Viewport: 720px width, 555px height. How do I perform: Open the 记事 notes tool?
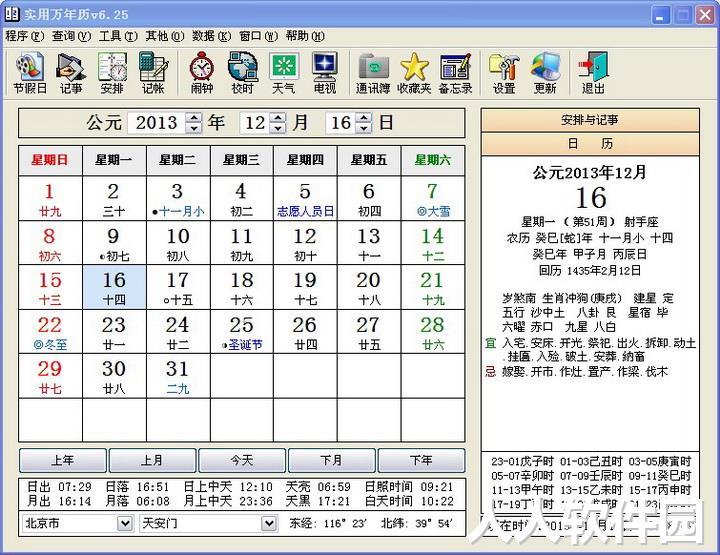pos(71,73)
